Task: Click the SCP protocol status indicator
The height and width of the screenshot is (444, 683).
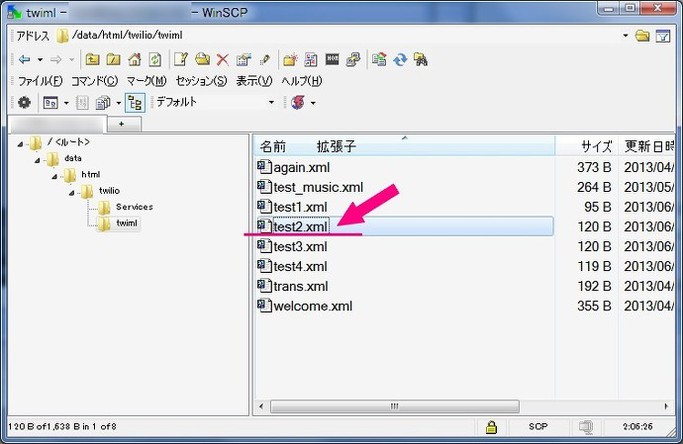Action: (538, 427)
